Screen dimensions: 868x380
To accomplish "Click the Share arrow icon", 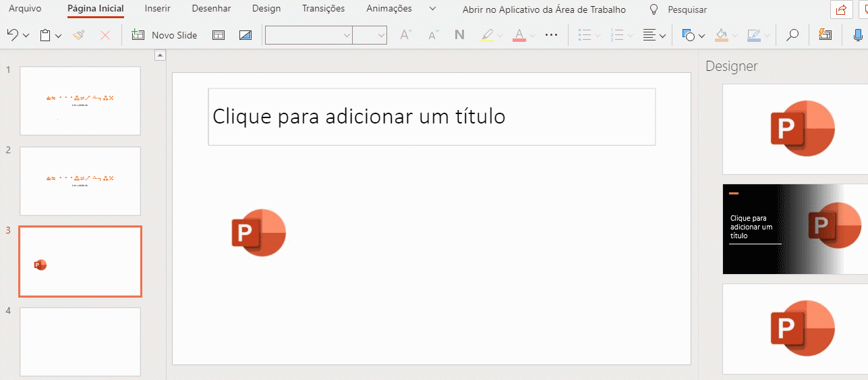I will point(841,9).
